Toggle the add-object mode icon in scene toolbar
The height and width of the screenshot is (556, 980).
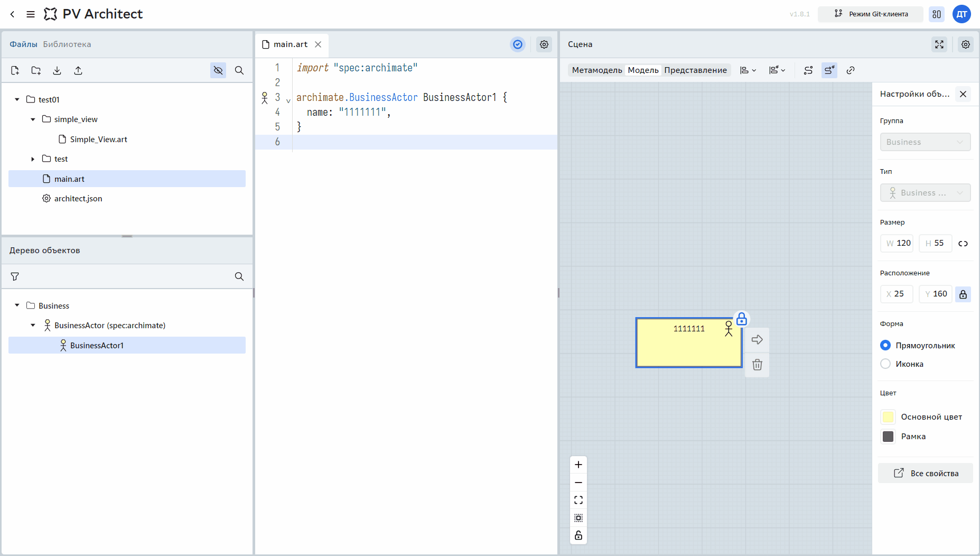[829, 70]
